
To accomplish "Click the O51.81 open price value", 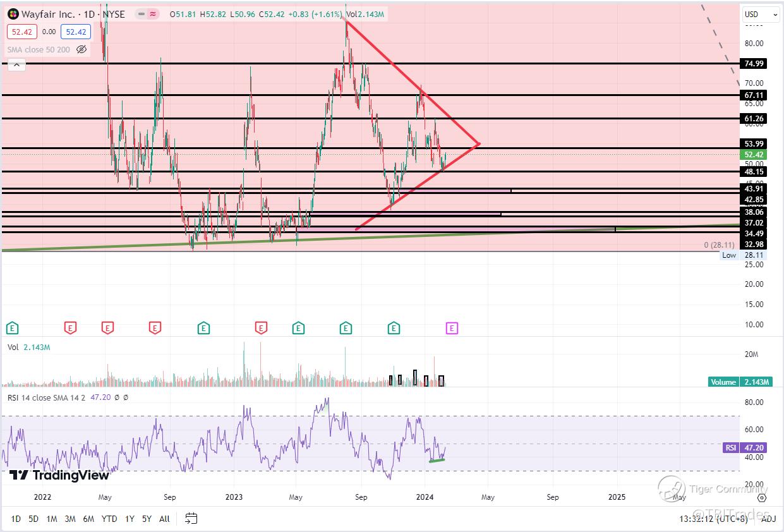I will (x=182, y=14).
